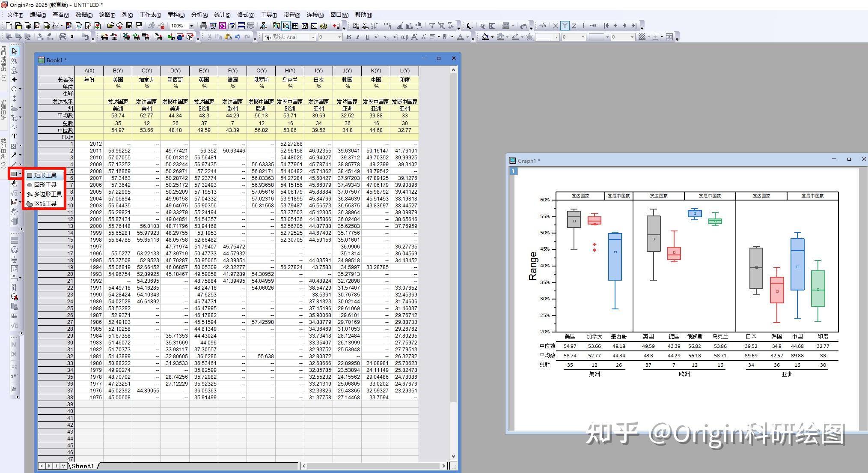868x473 pixels.
Task: Select the Arrow drawing tool
Action: pos(14,155)
